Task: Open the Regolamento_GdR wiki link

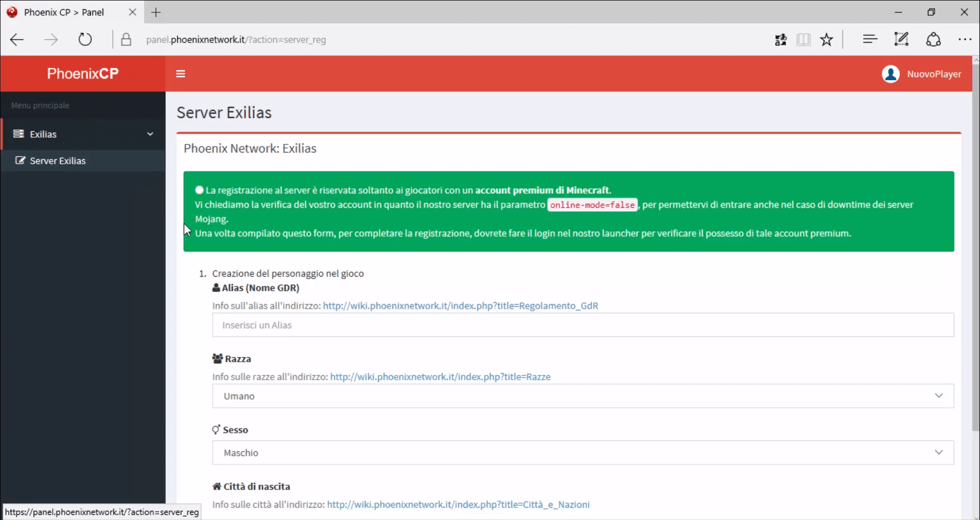Action: tap(460, 306)
